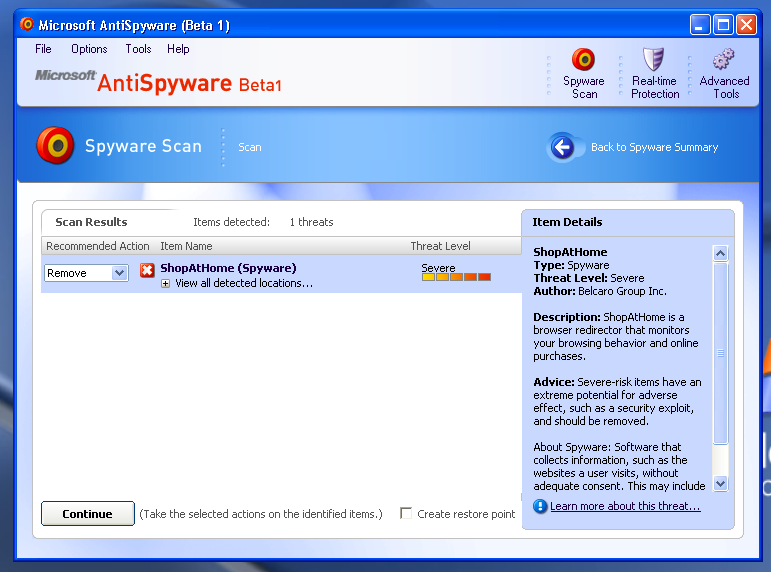Open the File menu

coord(43,49)
